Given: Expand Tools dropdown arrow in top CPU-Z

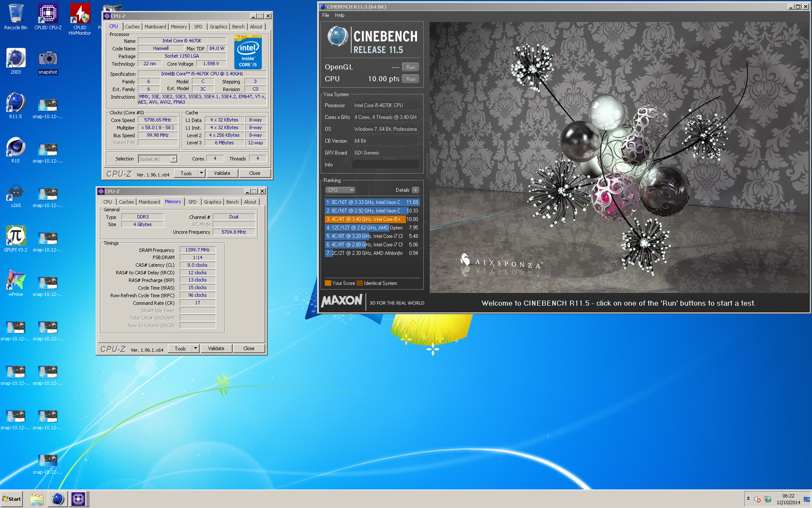Looking at the screenshot, I should click(x=201, y=174).
